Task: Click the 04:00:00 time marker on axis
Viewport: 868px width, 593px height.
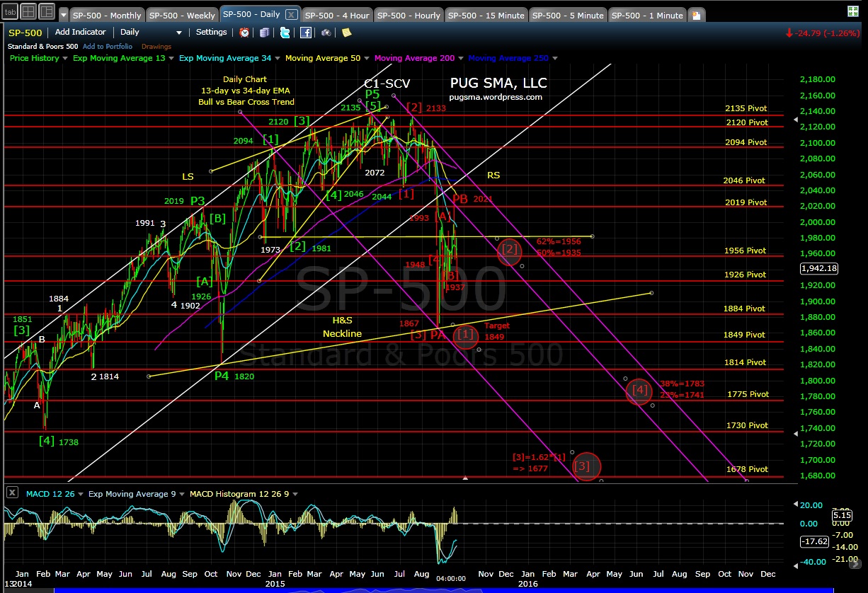Action: (450, 579)
